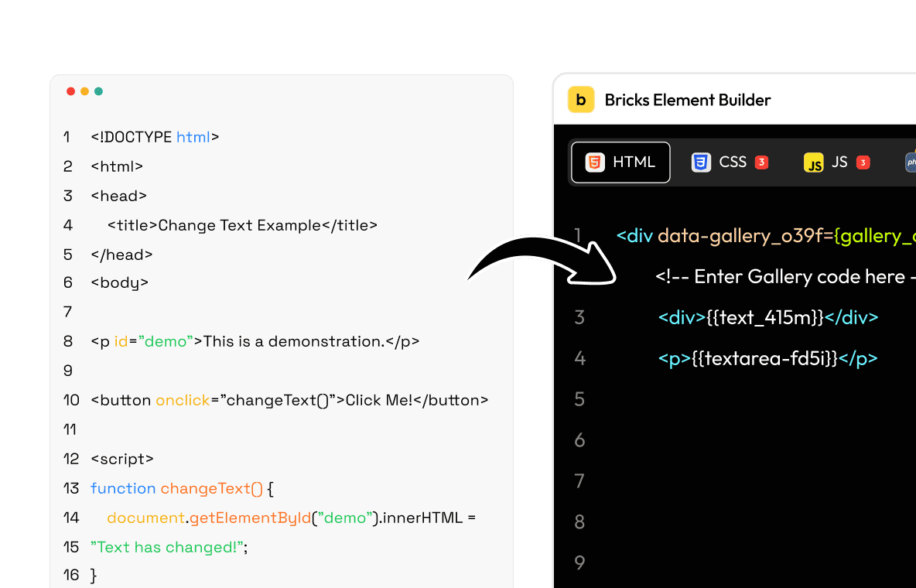This screenshot has width=916, height=588.
Task: Click the yellow JS icon
Action: tap(813, 162)
